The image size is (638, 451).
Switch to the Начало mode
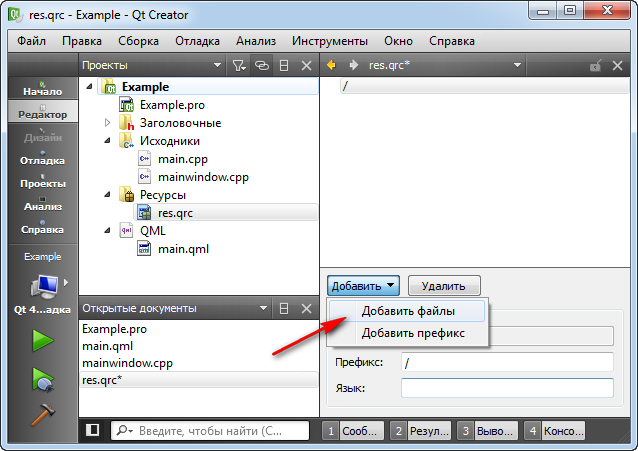coord(42,88)
